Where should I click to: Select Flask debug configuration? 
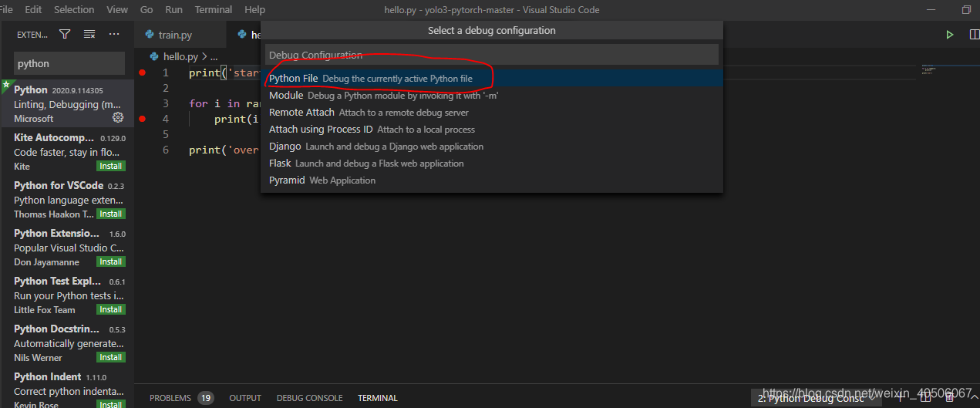(x=492, y=164)
